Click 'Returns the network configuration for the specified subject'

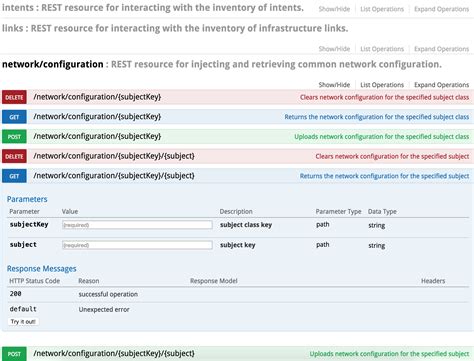[x=384, y=176]
